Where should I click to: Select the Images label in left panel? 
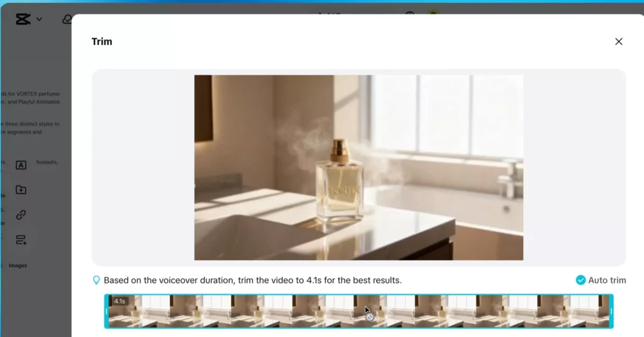pos(18,265)
